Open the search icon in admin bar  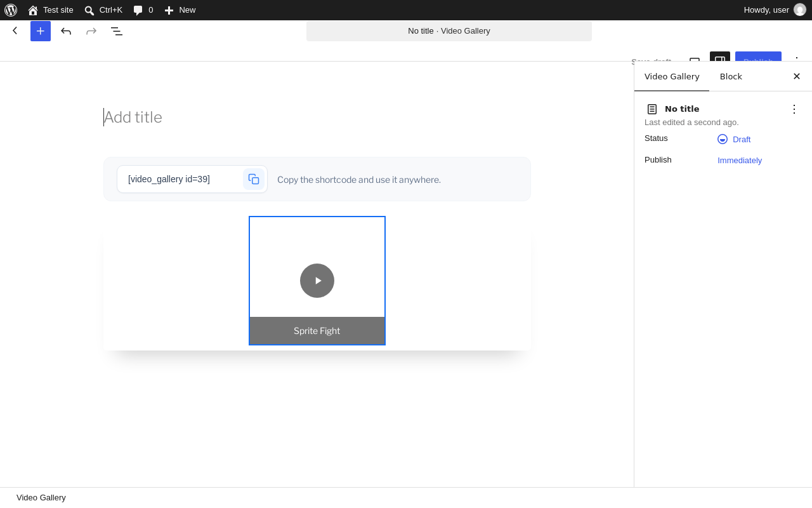[x=89, y=10]
